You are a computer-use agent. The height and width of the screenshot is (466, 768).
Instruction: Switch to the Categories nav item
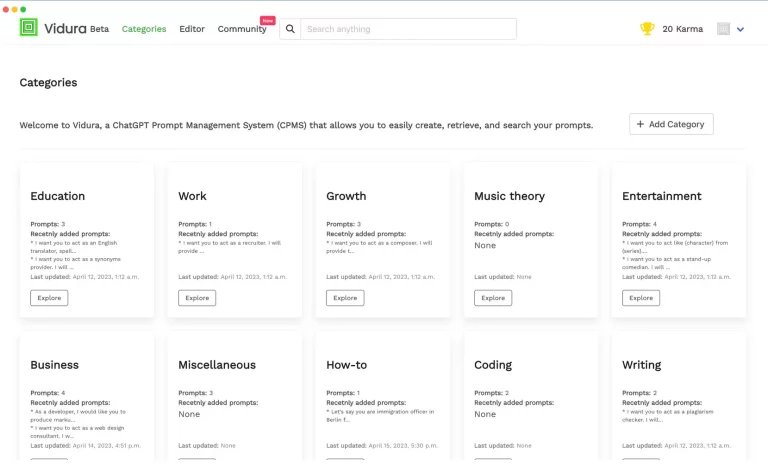pos(144,29)
